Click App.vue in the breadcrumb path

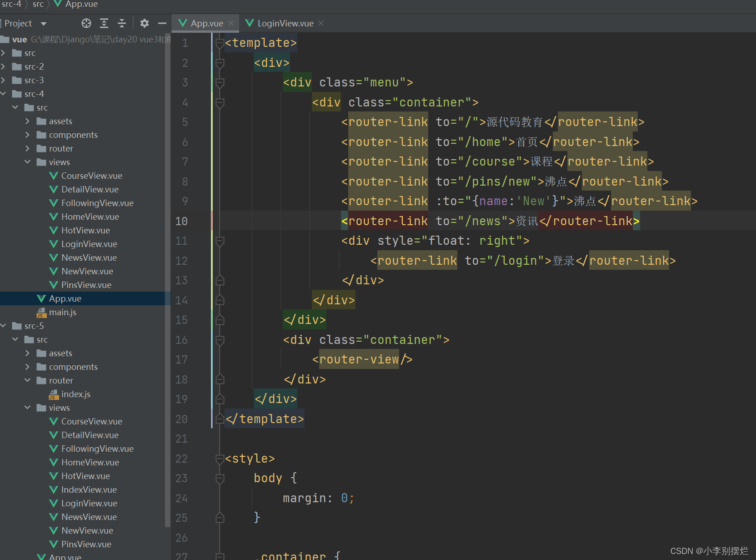pos(81,4)
